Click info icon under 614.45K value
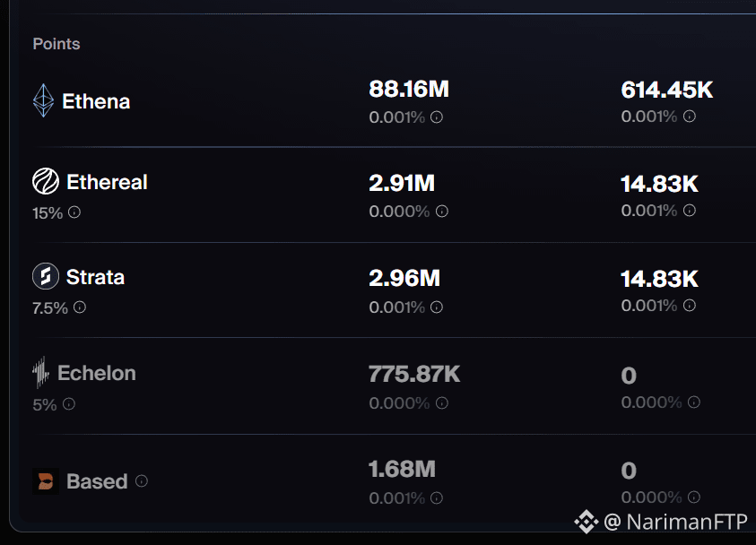This screenshot has width=756, height=545. (x=690, y=117)
